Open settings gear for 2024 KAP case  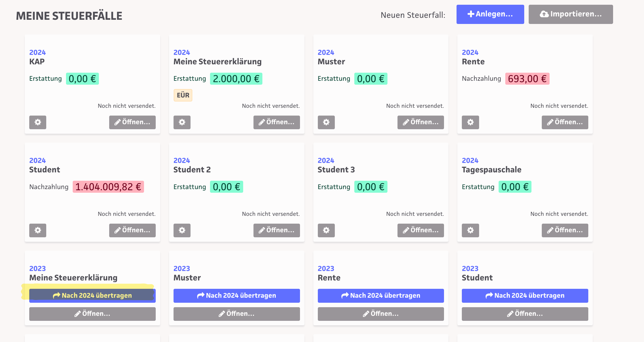pyautogui.click(x=38, y=122)
